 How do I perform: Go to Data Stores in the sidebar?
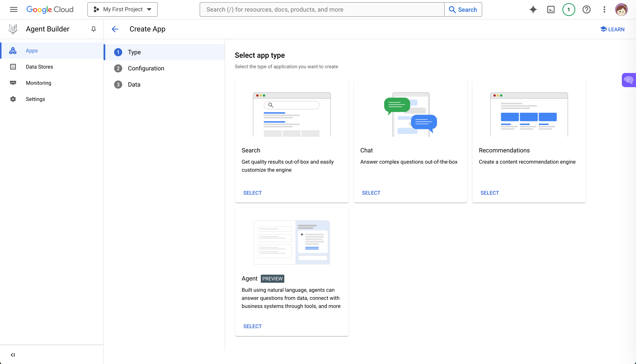pos(39,67)
